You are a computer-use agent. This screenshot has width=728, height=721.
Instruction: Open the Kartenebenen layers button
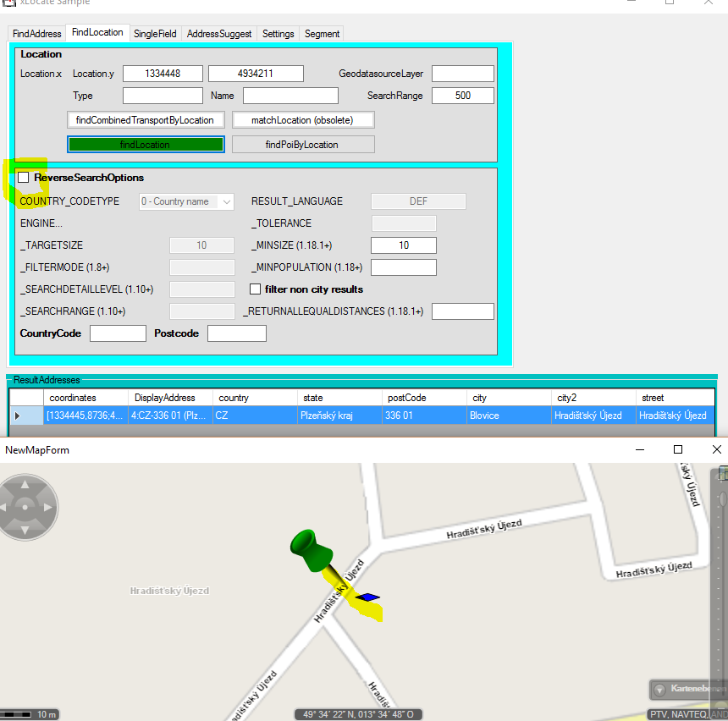coord(687,689)
